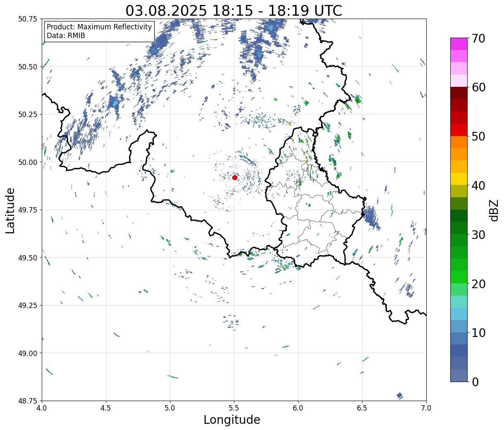The image size is (504, 430).
Task: Click the x-axis tick label '7.0'
Action: tap(426, 408)
